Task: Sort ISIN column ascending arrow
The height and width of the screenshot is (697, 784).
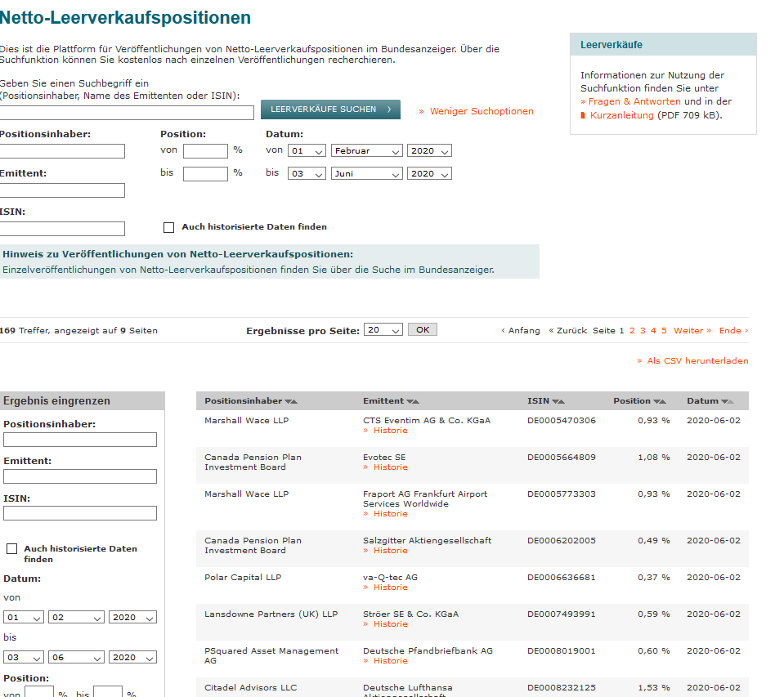Action: tap(562, 401)
